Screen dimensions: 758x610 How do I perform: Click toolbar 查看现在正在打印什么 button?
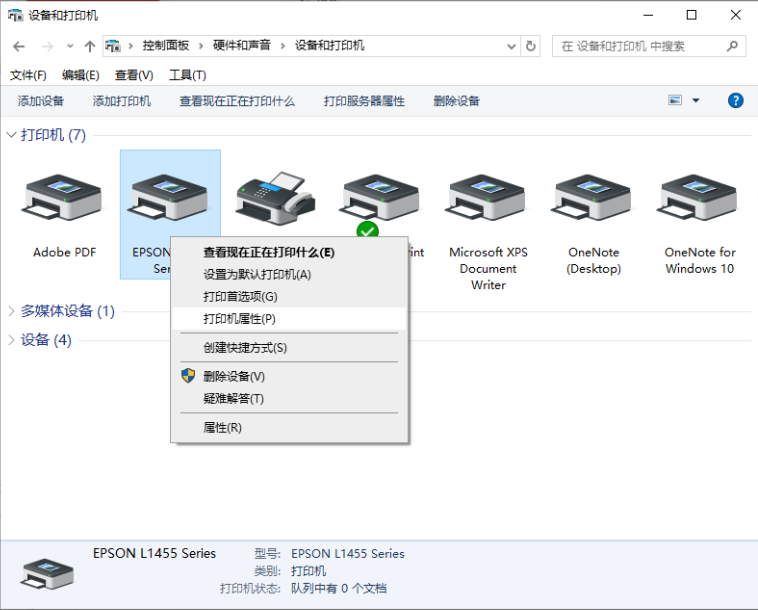pyautogui.click(x=237, y=101)
